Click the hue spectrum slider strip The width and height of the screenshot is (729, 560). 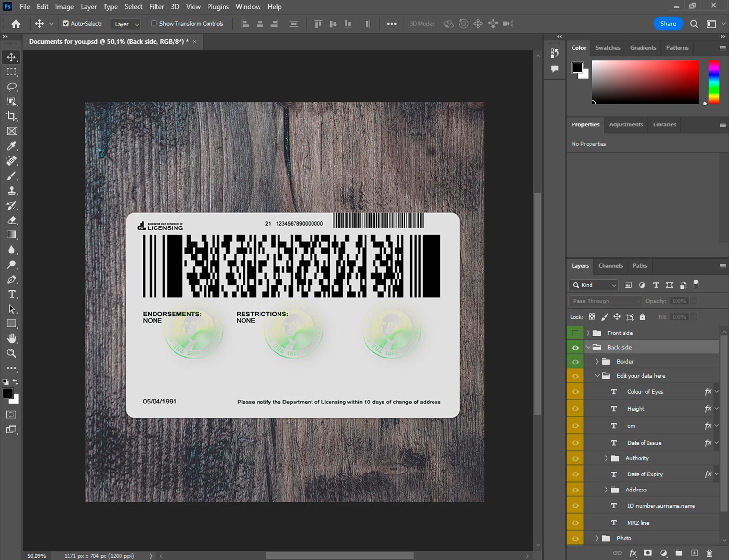point(713,82)
